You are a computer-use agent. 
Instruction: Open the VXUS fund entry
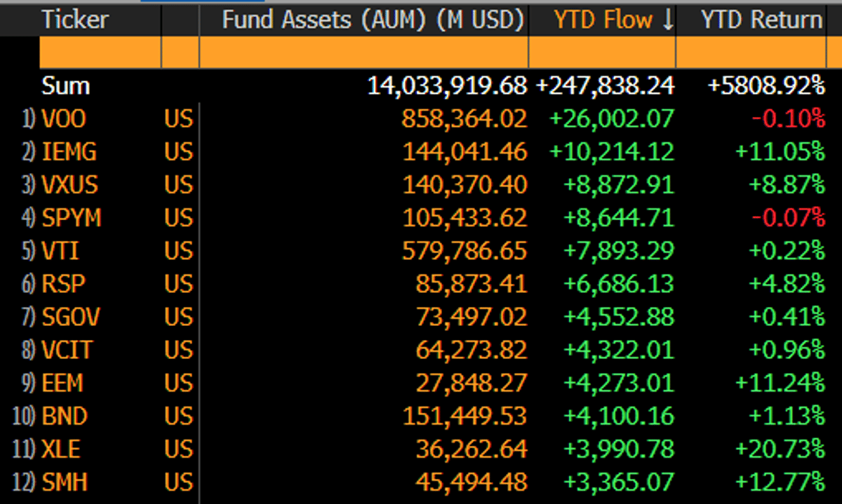[x=70, y=184]
